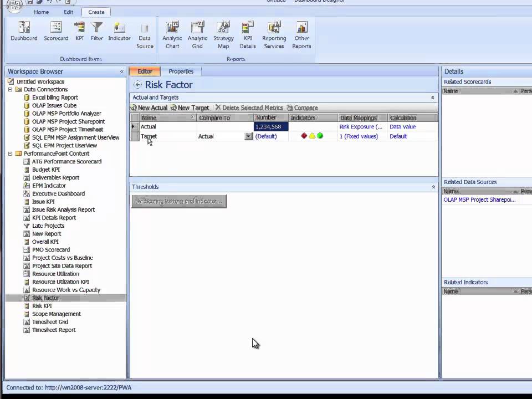Image resolution: width=532 pixels, height=399 pixels.
Task: Create a new Data Source
Action: click(145, 35)
